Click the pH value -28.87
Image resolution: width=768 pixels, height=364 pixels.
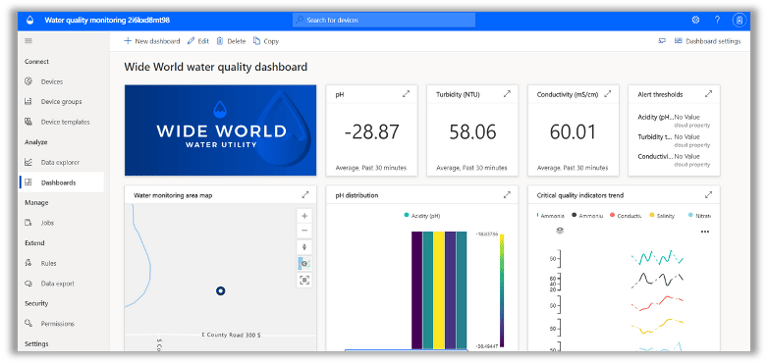click(372, 132)
